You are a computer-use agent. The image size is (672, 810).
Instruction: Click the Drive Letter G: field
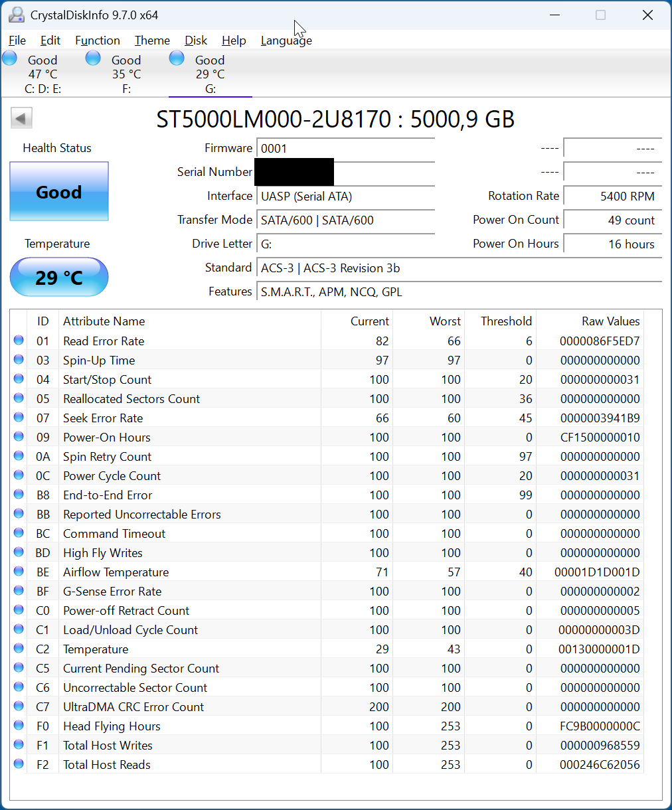coord(346,244)
